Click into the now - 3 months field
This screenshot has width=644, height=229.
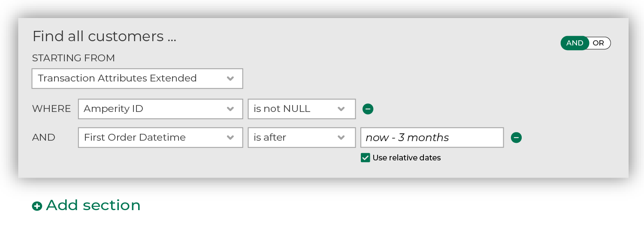coord(432,138)
